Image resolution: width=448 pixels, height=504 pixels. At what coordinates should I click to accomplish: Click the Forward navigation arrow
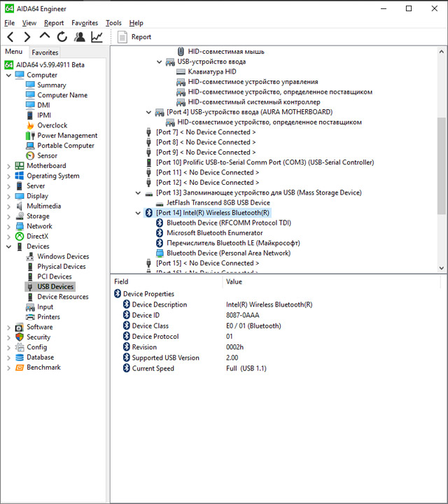[x=27, y=37]
